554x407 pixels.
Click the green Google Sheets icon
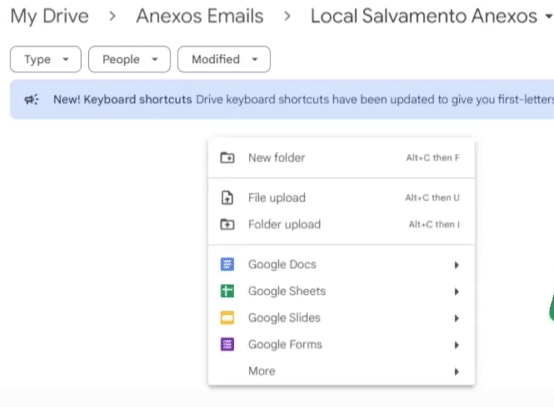pyautogui.click(x=227, y=291)
